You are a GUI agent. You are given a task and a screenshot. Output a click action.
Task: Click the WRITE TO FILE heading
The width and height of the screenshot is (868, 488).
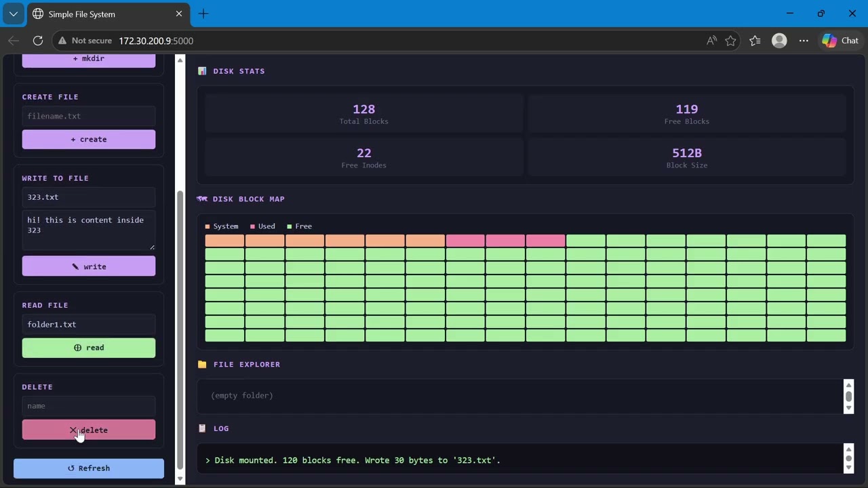[x=55, y=178]
